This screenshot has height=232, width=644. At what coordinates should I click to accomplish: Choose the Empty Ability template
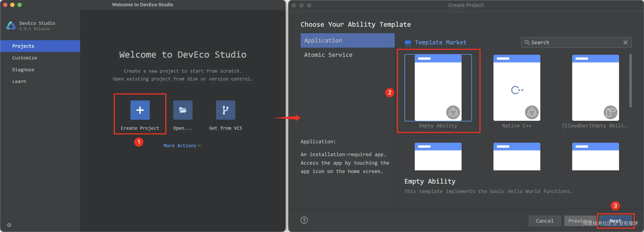[438, 88]
